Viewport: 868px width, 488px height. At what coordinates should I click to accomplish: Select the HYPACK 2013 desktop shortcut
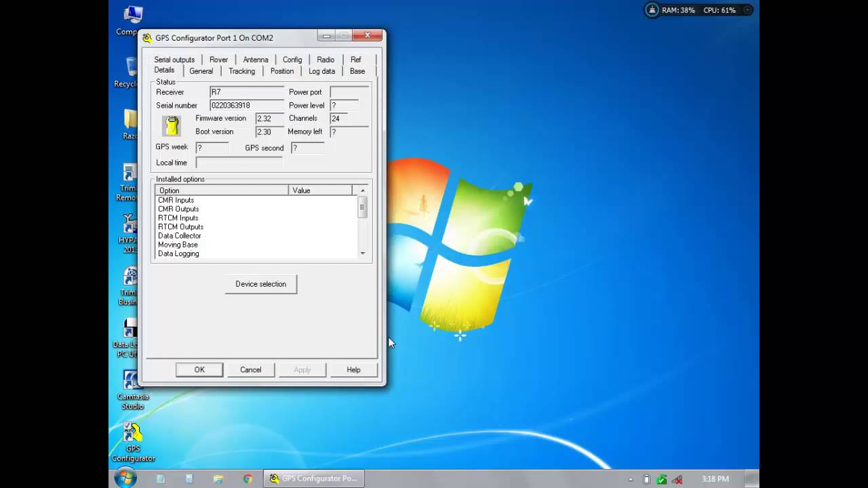[x=128, y=233]
